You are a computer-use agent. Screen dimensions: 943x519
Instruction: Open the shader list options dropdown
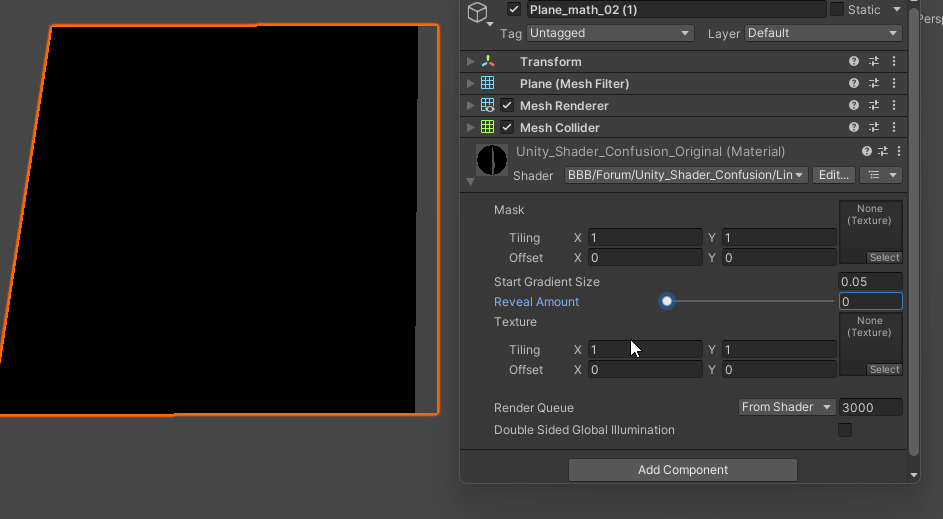881,175
